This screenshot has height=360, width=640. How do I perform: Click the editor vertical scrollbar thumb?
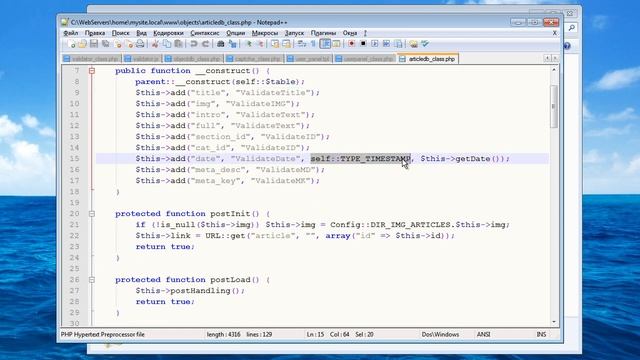coord(554,107)
